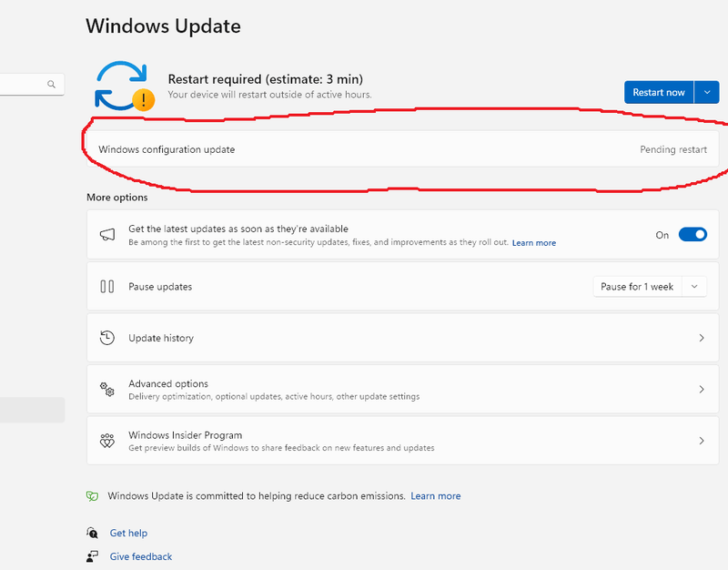Click the megaphone icon for latest updates
Viewport: 728px width, 570px height.
[107, 235]
